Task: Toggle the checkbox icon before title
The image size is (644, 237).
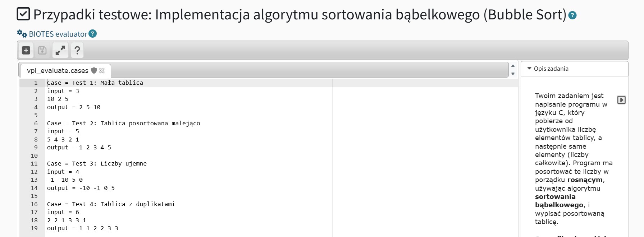Action: (23, 14)
